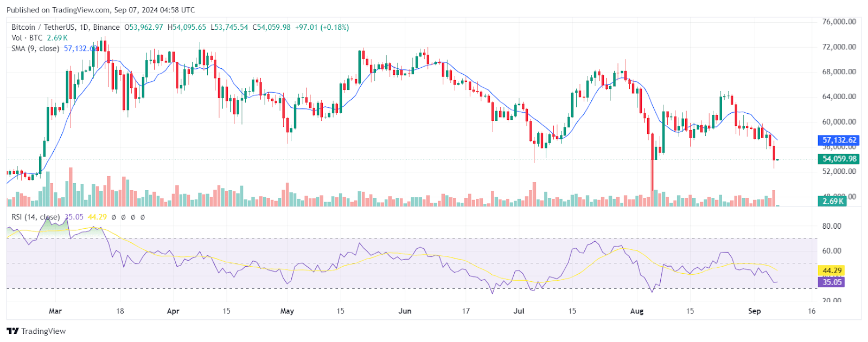Click the Bitcoin / TetherUS symbol title
This screenshot has width=868, height=342.
43,27
